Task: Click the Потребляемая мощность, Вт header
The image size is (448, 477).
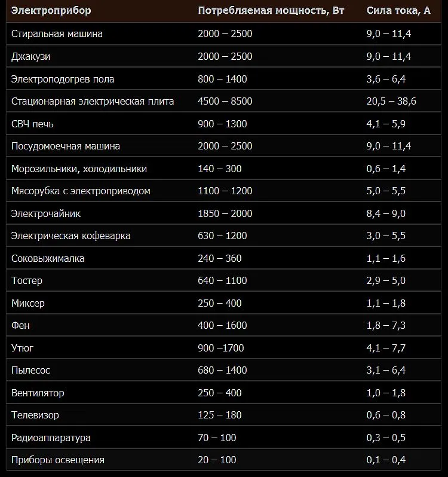Action: pos(271,10)
